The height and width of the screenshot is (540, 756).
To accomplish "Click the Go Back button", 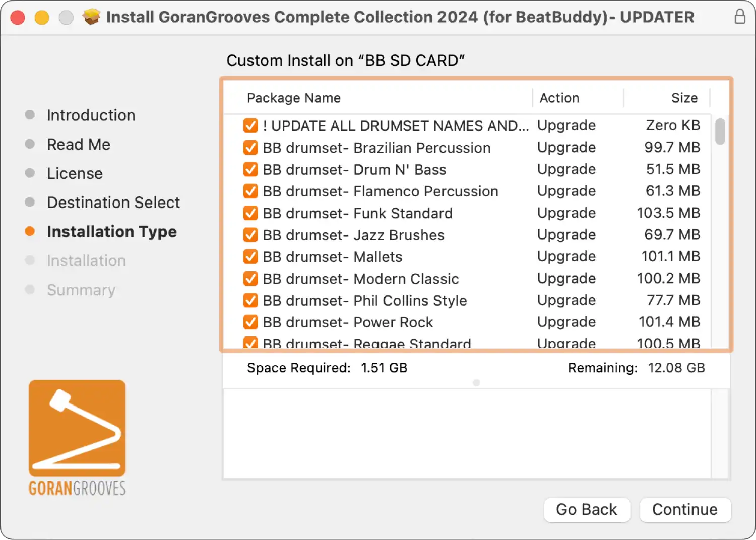I will click(x=587, y=510).
